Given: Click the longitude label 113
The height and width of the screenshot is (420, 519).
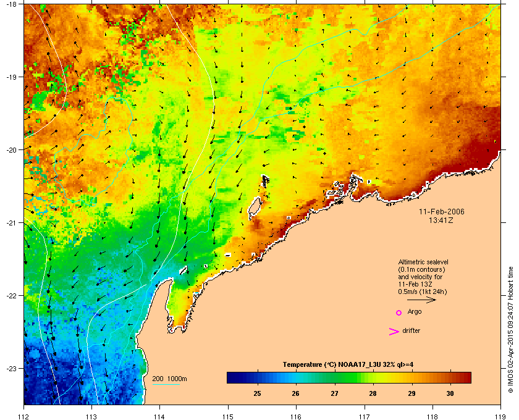Looking at the screenshot, I should click(x=91, y=417).
